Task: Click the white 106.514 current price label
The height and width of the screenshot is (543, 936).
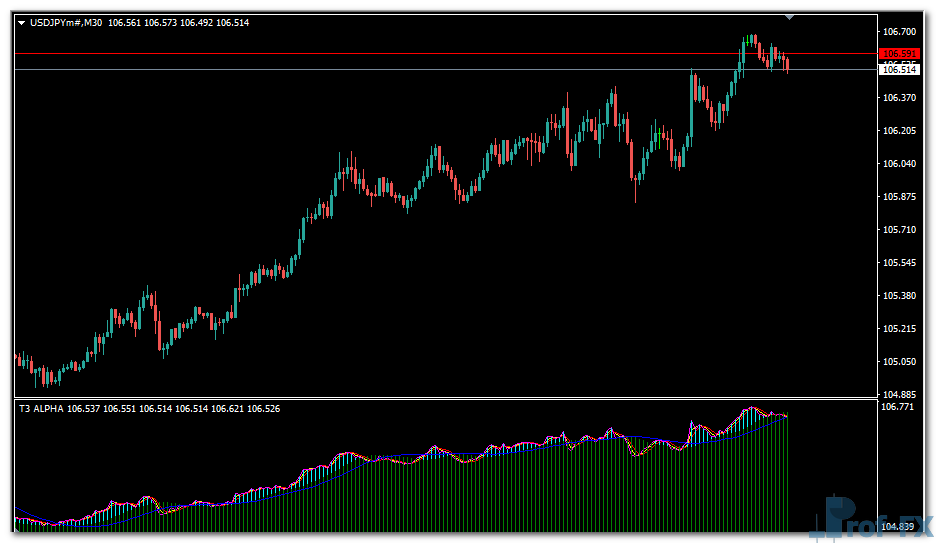Action: point(899,70)
